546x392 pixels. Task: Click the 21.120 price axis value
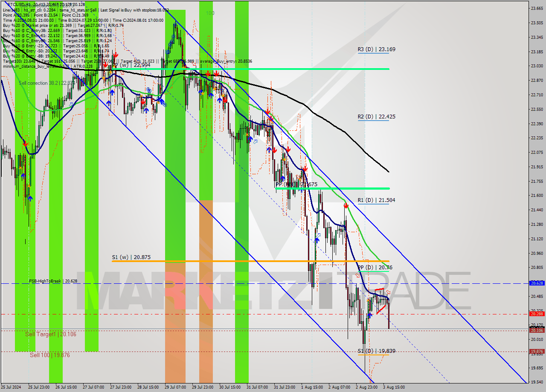537,239
